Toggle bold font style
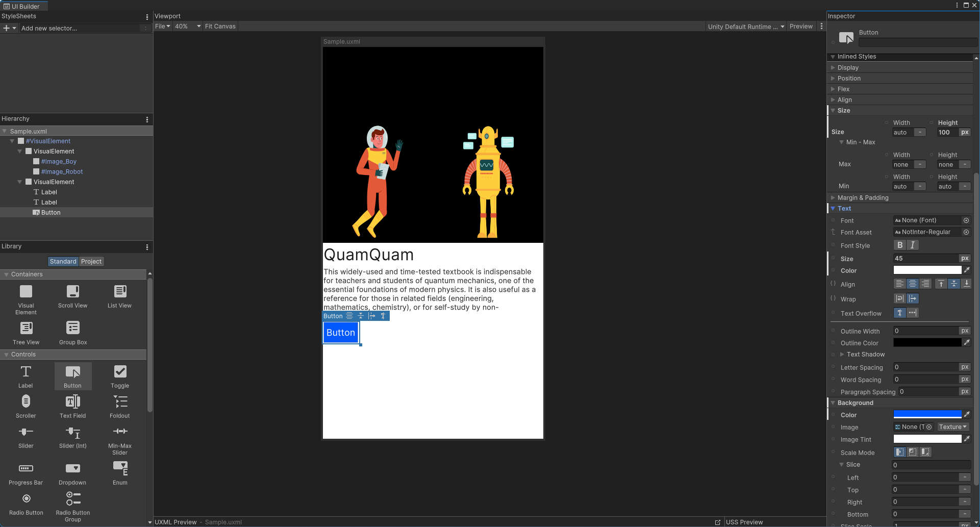980x527 pixels. pyautogui.click(x=900, y=245)
